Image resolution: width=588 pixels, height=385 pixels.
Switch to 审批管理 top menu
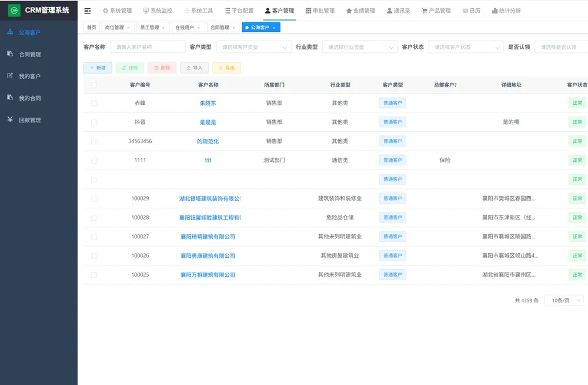(320, 11)
